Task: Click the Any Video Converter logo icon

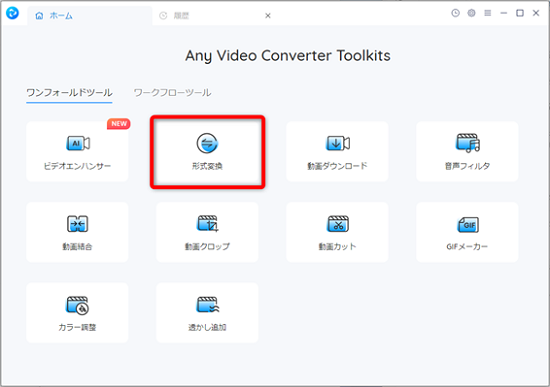Action: click(13, 13)
